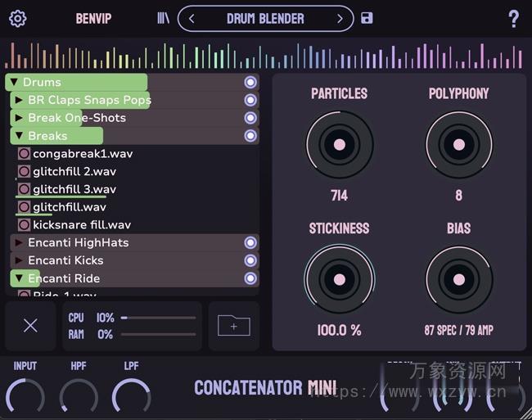
Task: Toggle Encanti Kicks enable circle
Action: [x=250, y=260]
